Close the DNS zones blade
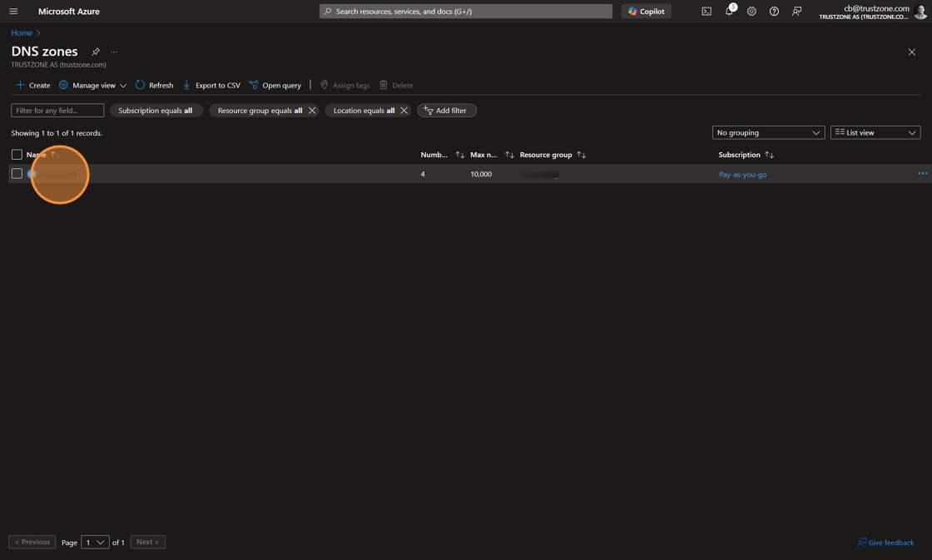 tap(912, 52)
